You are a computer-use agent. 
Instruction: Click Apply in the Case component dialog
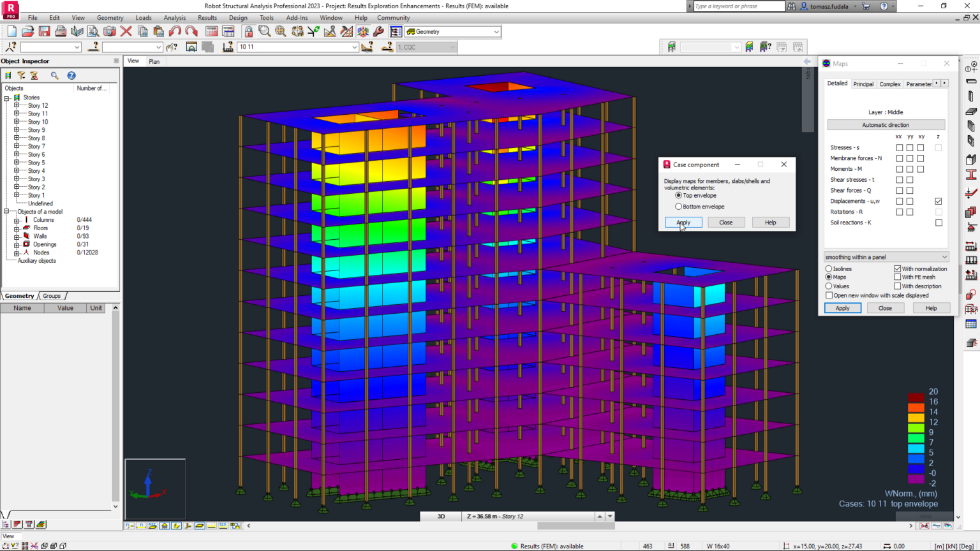[x=683, y=222]
